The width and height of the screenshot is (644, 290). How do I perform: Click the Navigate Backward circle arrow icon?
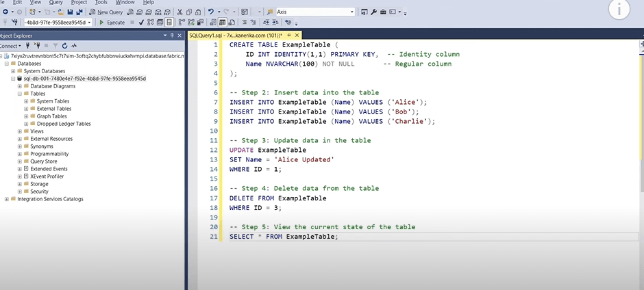tap(5, 12)
